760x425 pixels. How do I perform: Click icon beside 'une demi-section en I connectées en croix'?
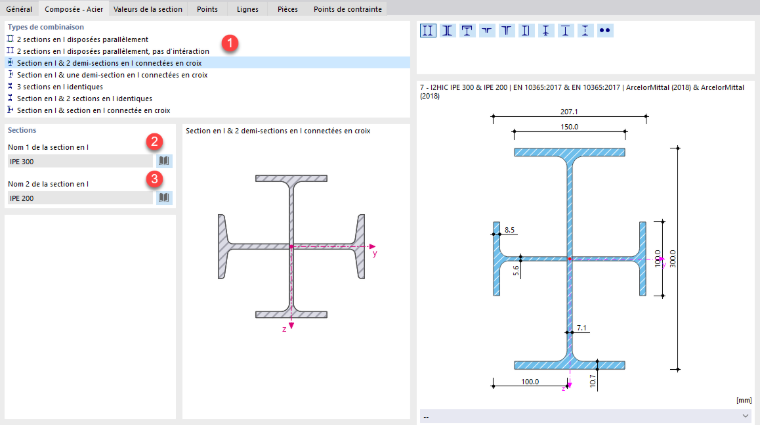pyautogui.click(x=10, y=74)
